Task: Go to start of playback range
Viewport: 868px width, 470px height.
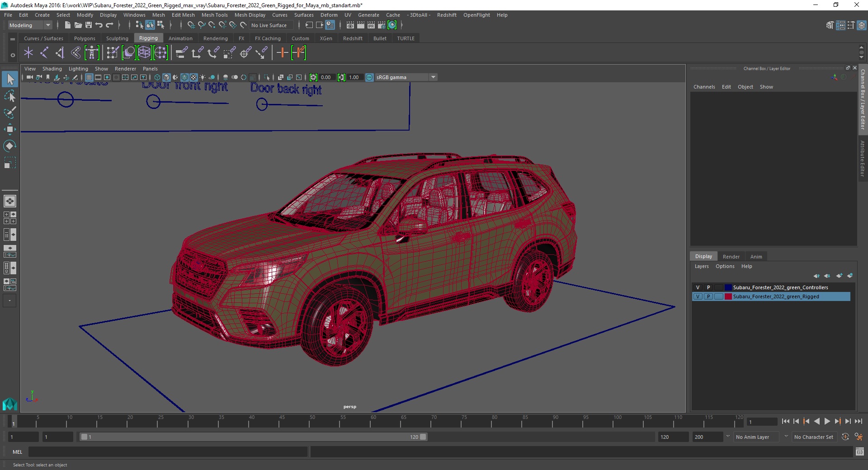Action: pyautogui.click(x=786, y=421)
